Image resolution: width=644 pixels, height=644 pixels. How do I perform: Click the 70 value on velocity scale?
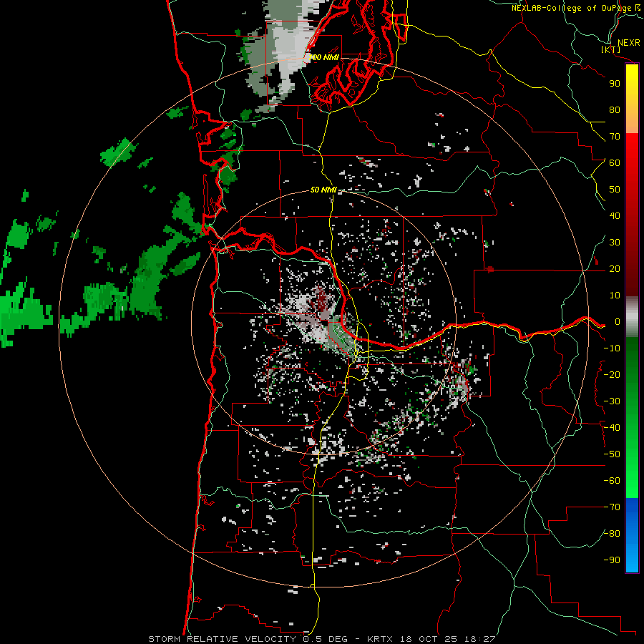pos(615,137)
